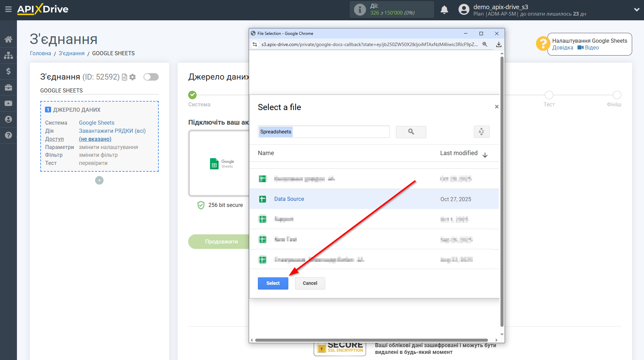Open the «(не вказано)» access link
Screen dimensions: 644x360
[x=95, y=139]
